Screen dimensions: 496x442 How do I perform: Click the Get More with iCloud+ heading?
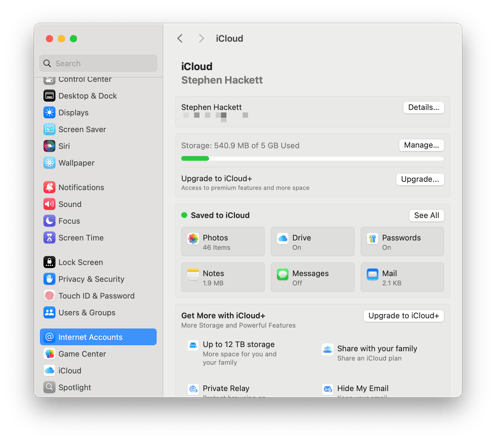point(223,315)
